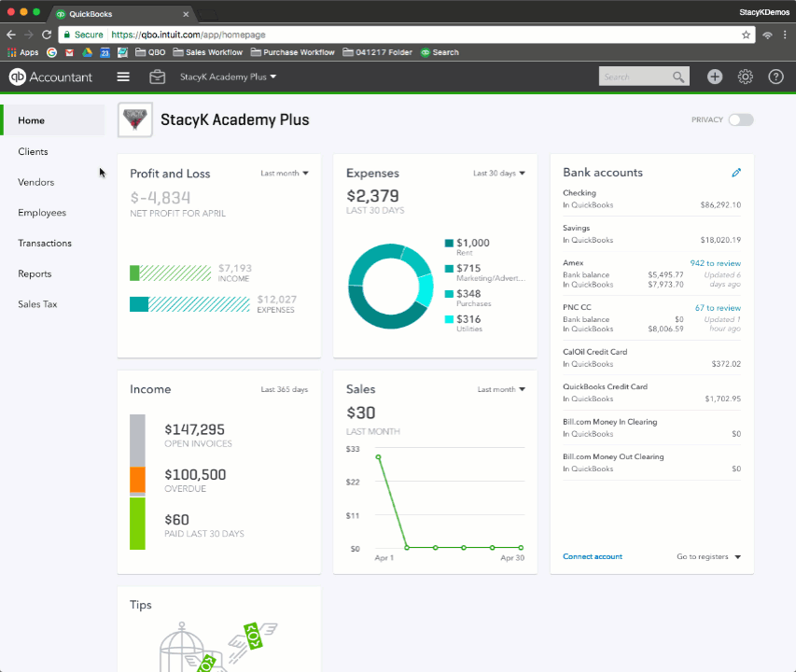The width and height of the screenshot is (796, 672).
Task: Open the Savings bank account row
Action: (652, 234)
